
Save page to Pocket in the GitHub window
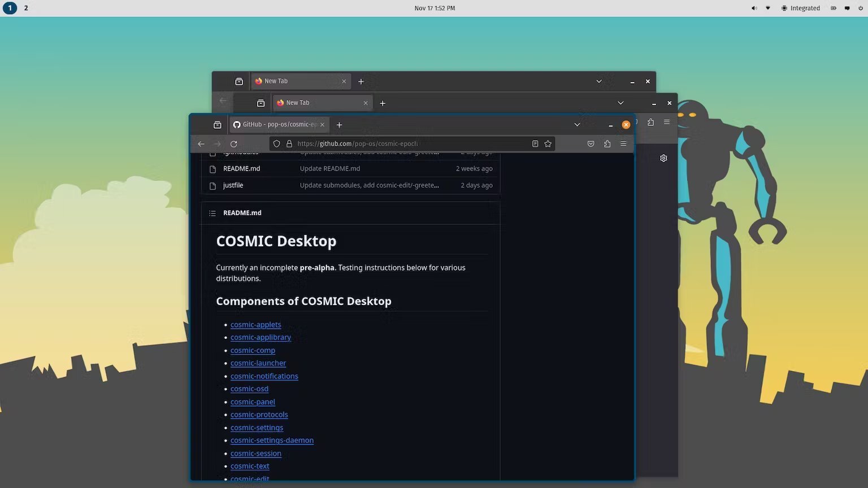[x=591, y=144]
